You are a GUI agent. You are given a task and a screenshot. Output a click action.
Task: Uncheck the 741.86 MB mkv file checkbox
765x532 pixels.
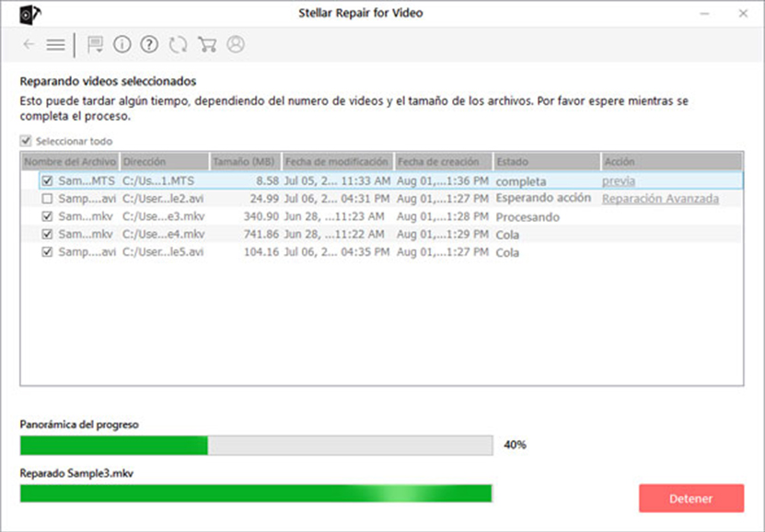pos(47,234)
